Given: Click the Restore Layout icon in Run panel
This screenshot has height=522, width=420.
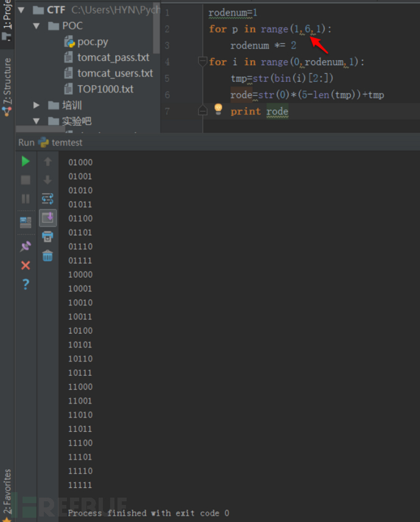Looking at the screenshot, I should (x=26, y=222).
